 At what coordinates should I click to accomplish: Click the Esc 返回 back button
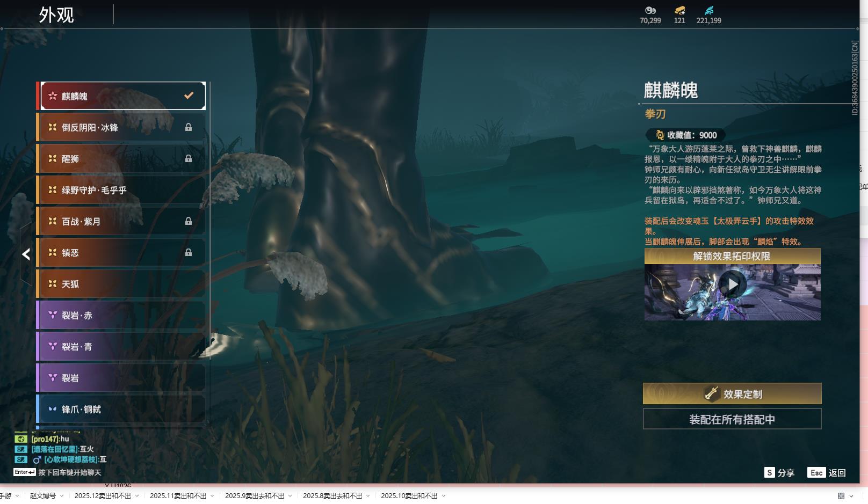[827, 472]
